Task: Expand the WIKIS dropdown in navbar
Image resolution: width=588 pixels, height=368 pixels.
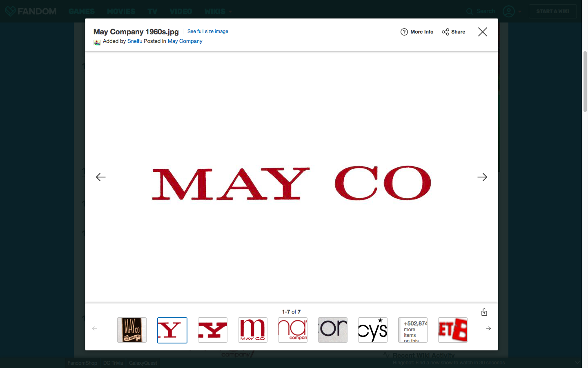Action: point(218,11)
